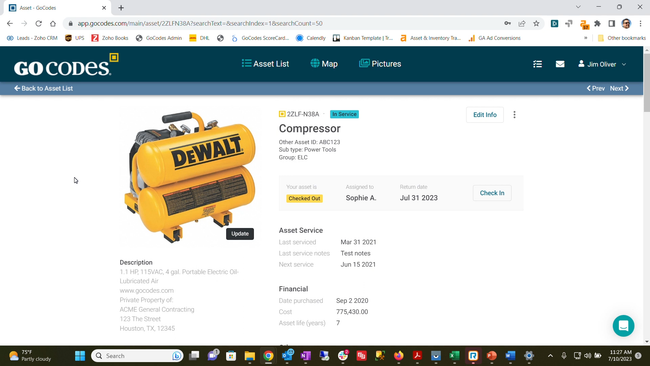Click the browser home icon

tap(53, 24)
